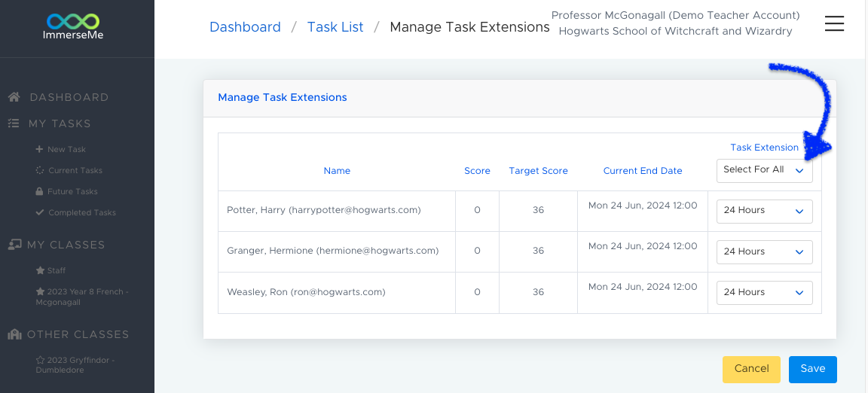Select Future Tasks in the sidebar

pyautogui.click(x=72, y=191)
